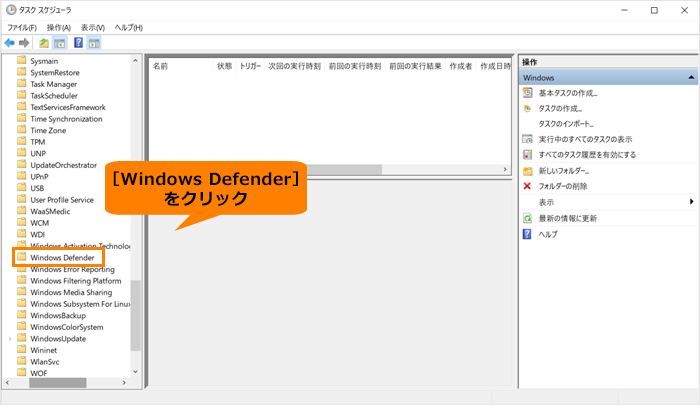Click the blue help toolbar icon
The width and height of the screenshot is (700, 405).
point(78,43)
